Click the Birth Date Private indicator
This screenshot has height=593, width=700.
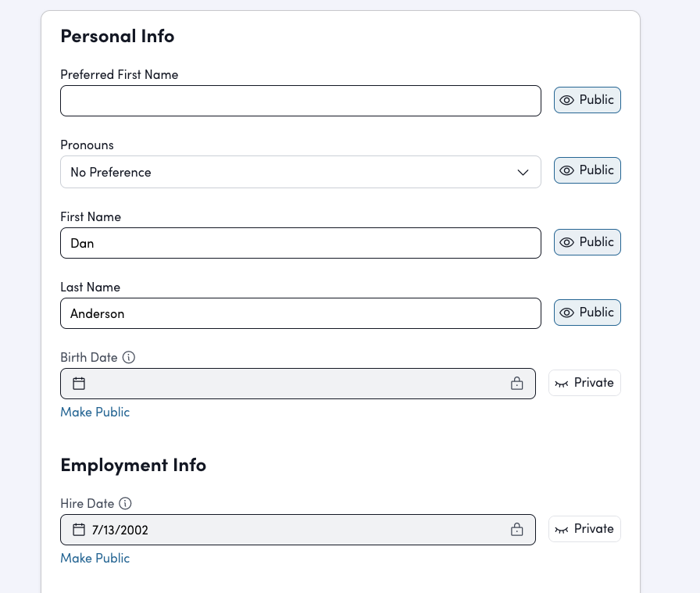(x=584, y=383)
